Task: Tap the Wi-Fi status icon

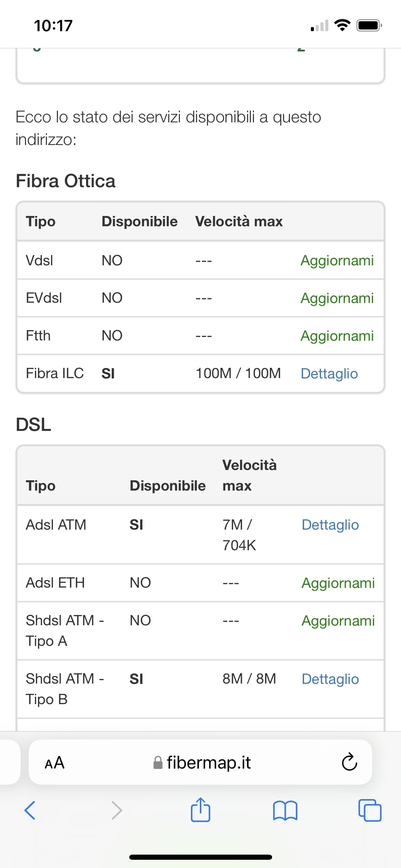Action: click(x=342, y=25)
